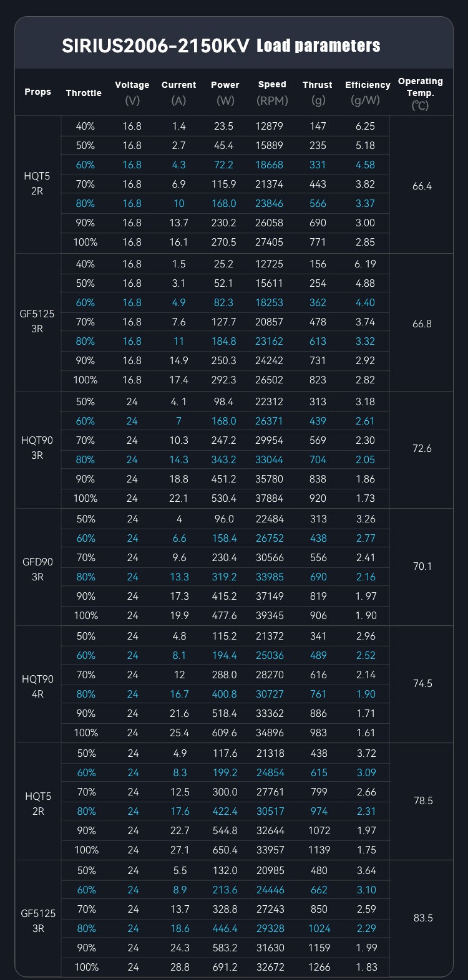Image resolution: width=468 pixels, height=980 pixels.
Task: Click the Power (W) column header
Action: pos(225,92)
